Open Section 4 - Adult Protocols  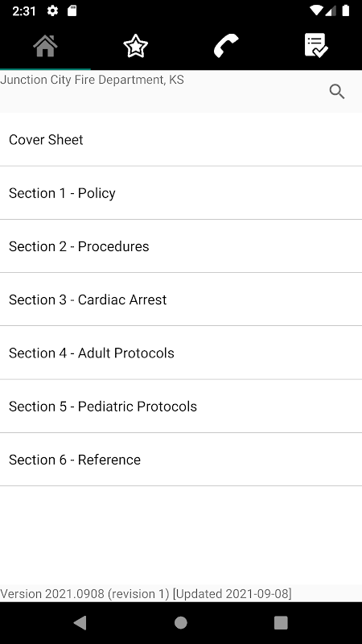coord(181,353)
